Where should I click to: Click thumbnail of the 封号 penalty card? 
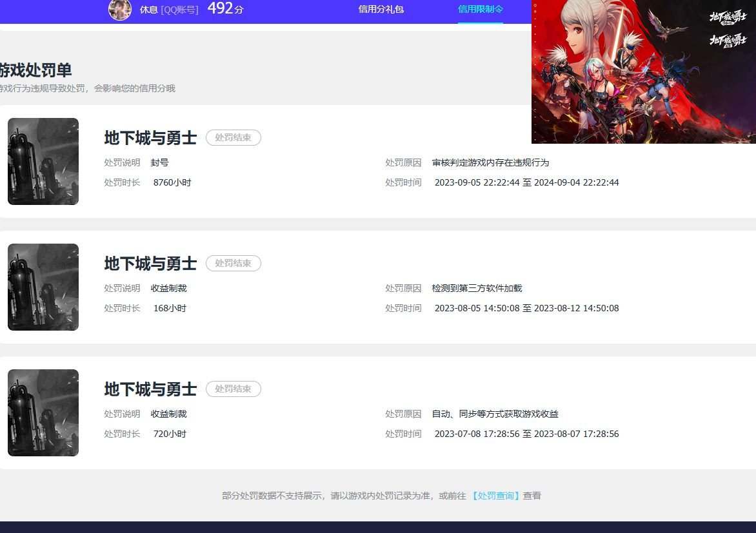pyautogui.click(x=43, y=161)
